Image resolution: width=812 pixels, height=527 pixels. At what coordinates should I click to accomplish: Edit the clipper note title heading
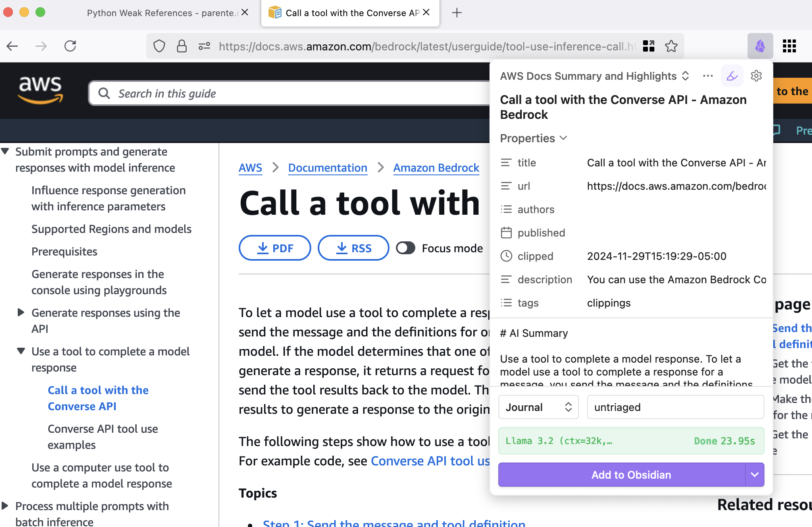[623, 107]
